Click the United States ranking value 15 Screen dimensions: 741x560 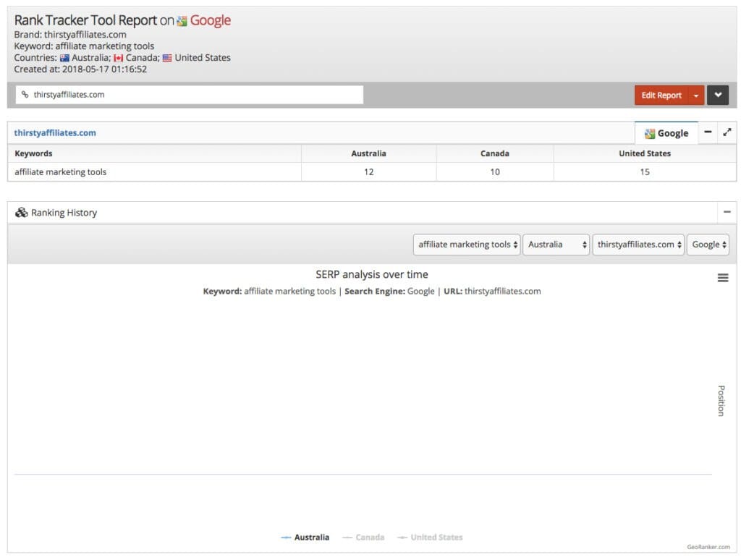pos(645,172)
